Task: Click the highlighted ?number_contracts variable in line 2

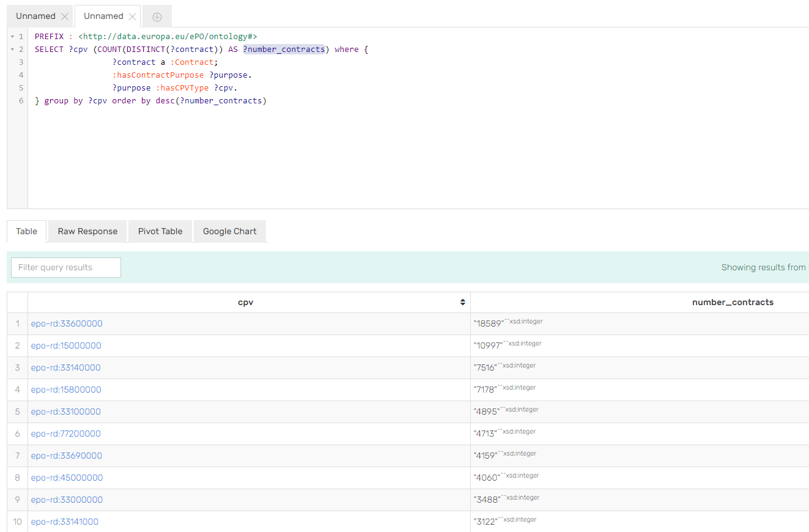Action: (x=284, y=50)
